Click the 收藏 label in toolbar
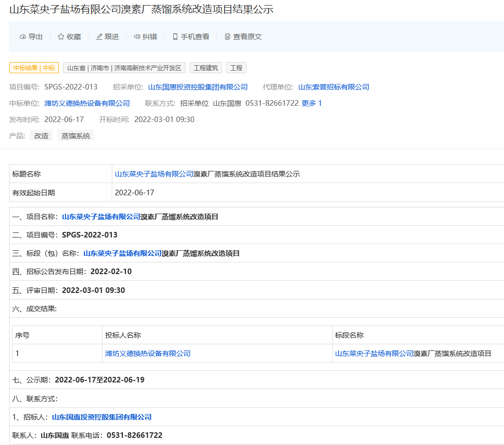504x445 pixels. coord(74,37)
